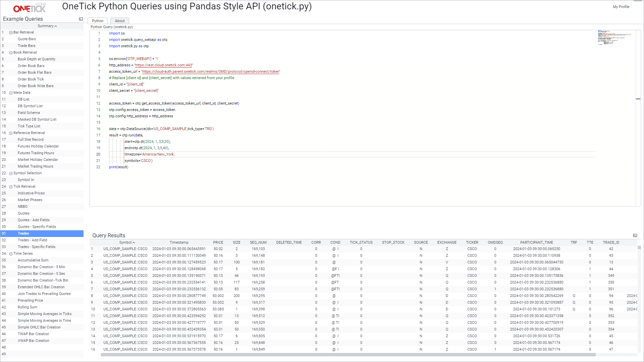Click line number 16 in gutter
644x362 pixels.
(98, 129)
